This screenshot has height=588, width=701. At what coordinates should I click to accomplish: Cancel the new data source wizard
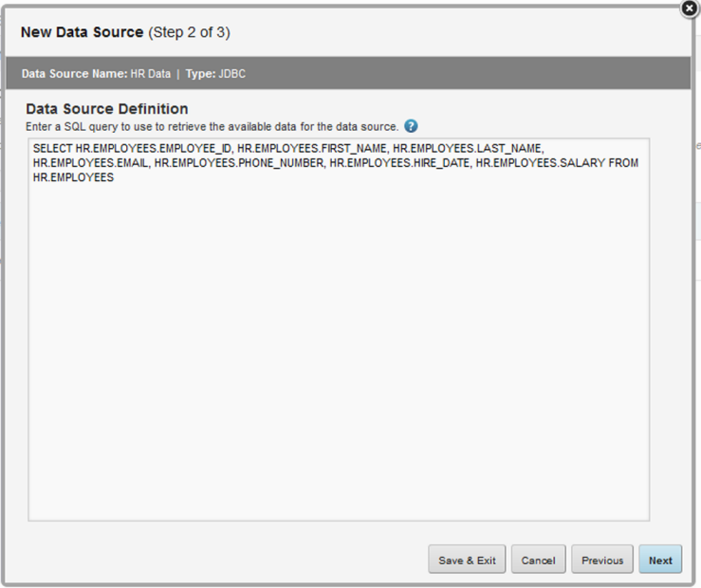click(x=538, y=559)
